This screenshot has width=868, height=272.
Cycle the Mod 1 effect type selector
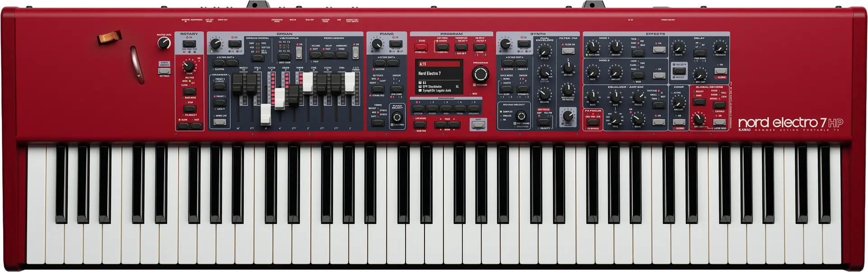coord(638,53)
